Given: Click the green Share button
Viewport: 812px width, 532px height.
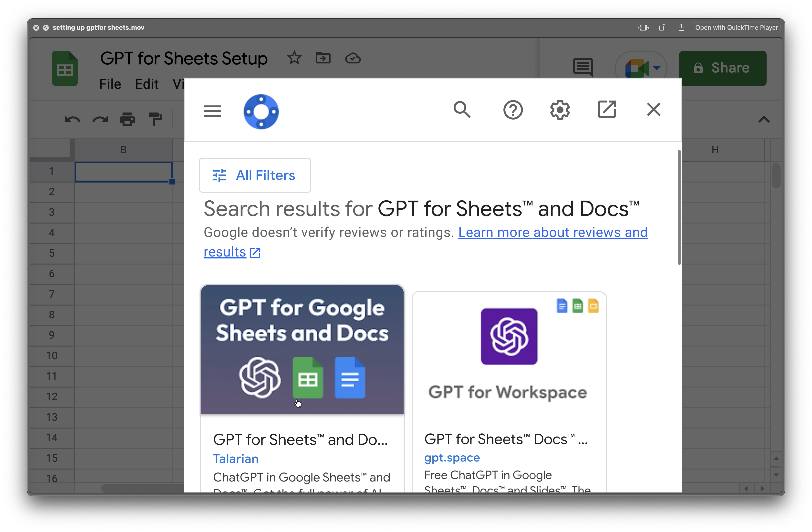Looking at the screenshot, I should [x=722, y=68].
